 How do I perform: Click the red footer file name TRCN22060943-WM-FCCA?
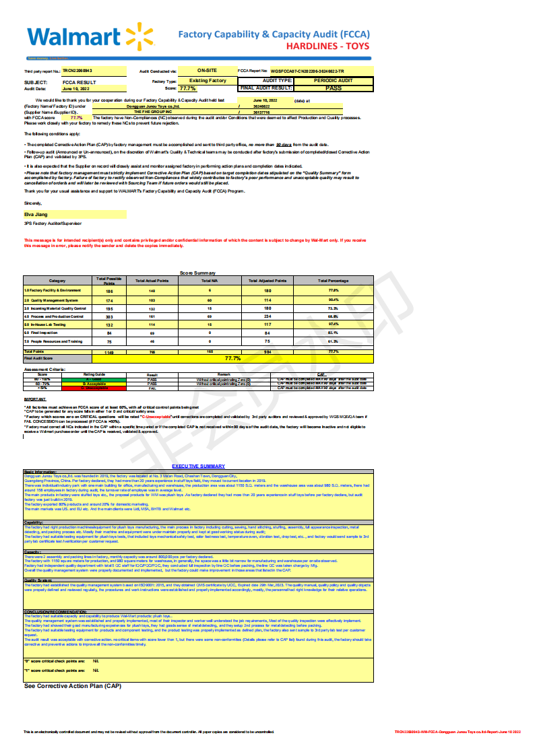pos(458,732)
